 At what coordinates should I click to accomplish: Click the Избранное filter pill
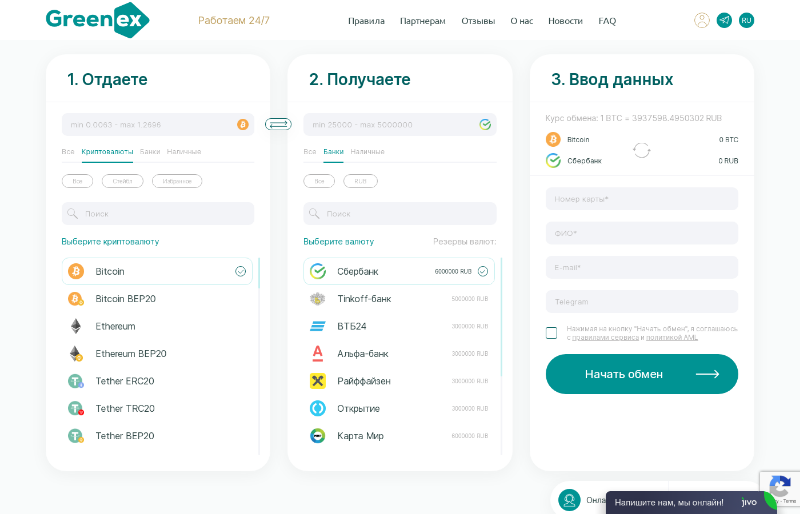[177, 181]
